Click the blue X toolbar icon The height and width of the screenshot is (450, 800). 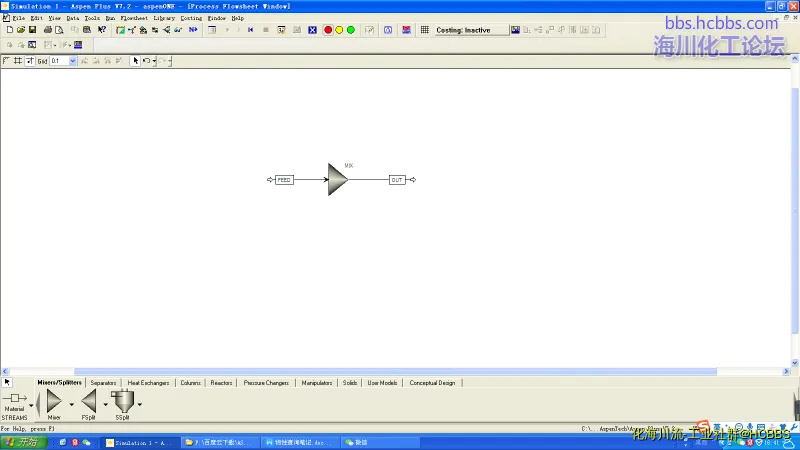[x=312, y=30]
